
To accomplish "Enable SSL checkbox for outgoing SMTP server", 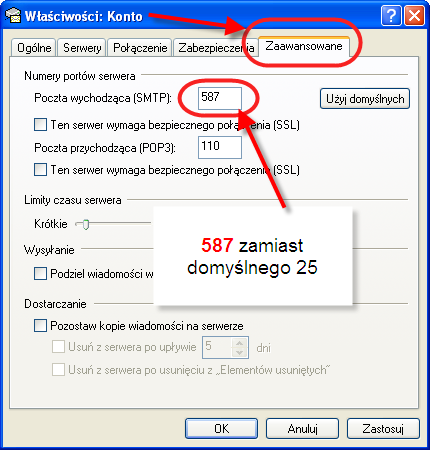I will pos(40,125).
